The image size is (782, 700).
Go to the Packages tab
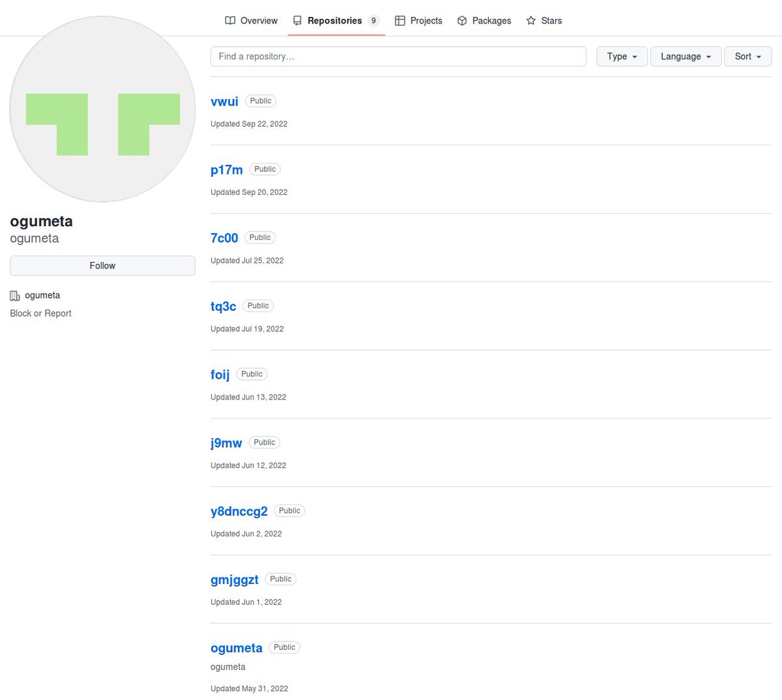[484, 21]
